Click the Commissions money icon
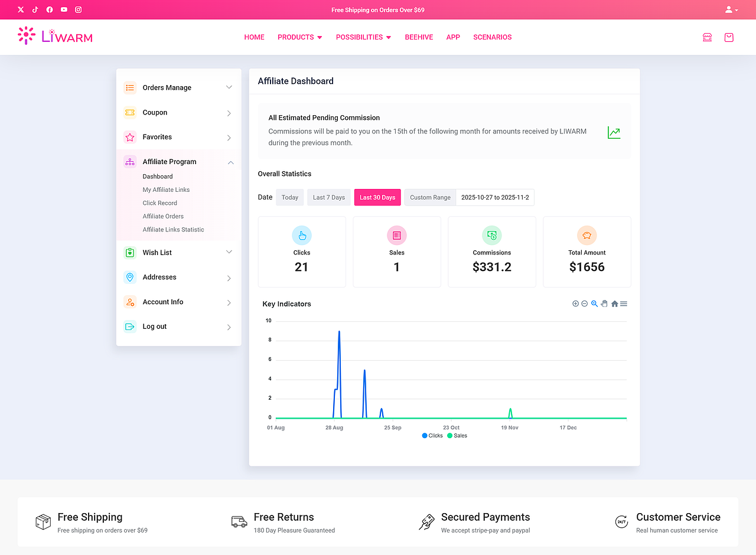 pyautogui.click(x=492, y=236)
